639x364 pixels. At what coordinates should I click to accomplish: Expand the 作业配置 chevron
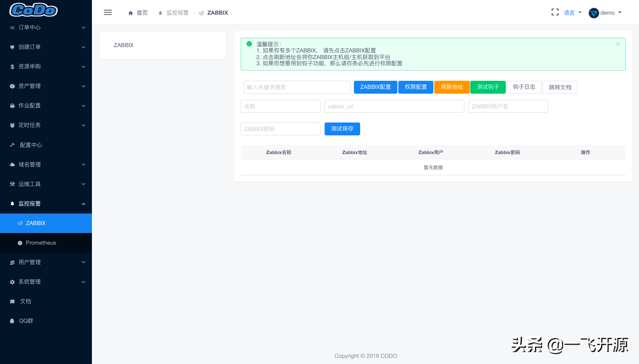point(83,106)
